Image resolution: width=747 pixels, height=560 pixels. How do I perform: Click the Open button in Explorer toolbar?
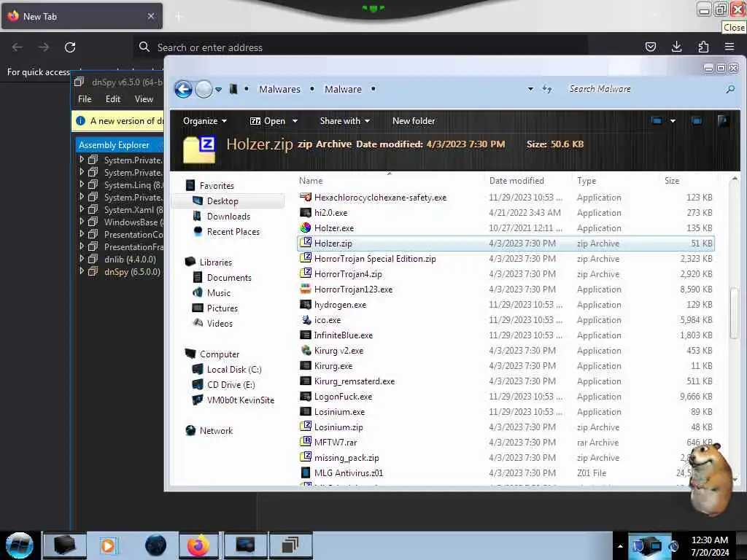(x=268, y=121)
